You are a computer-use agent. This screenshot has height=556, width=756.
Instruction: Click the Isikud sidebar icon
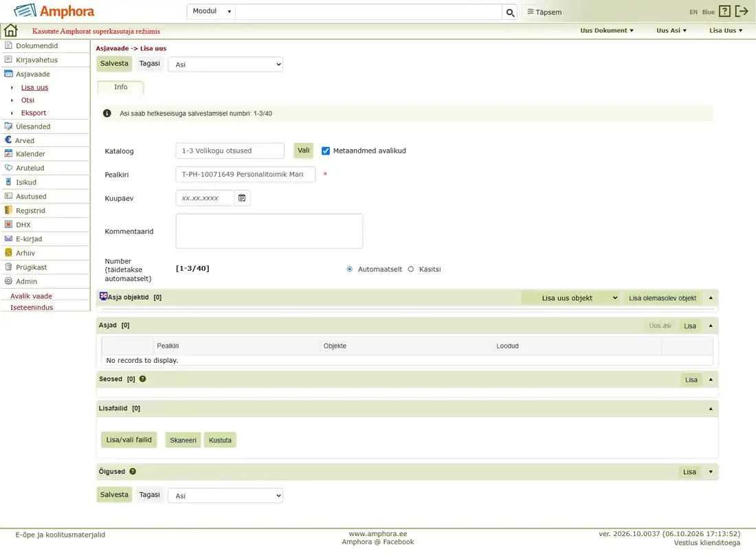pos(8,182)
